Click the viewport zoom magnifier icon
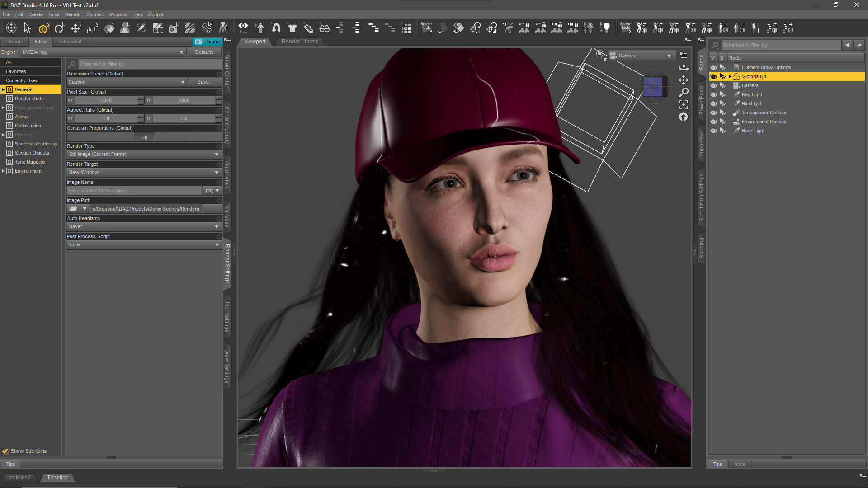Screen dimensions: 868x488 pos(684,92)
